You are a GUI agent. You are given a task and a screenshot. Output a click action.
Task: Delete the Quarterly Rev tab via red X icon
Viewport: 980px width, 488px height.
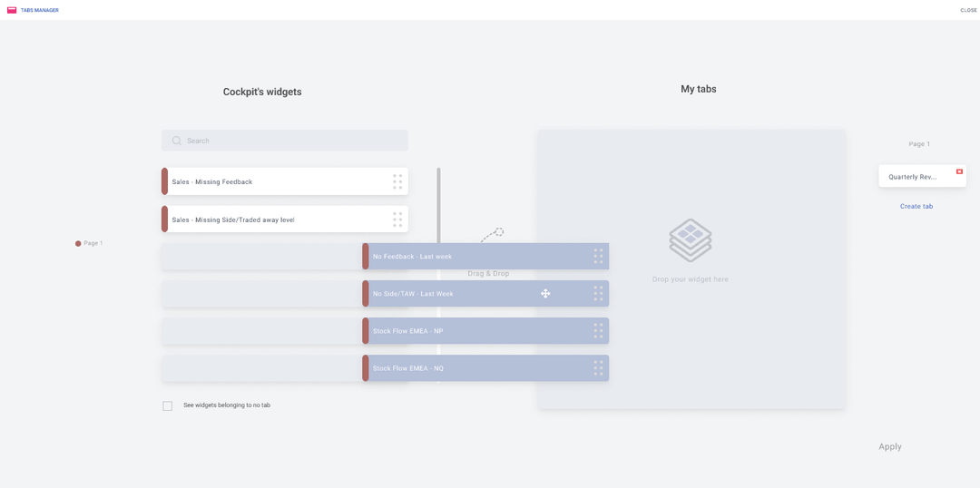[959, 171]
